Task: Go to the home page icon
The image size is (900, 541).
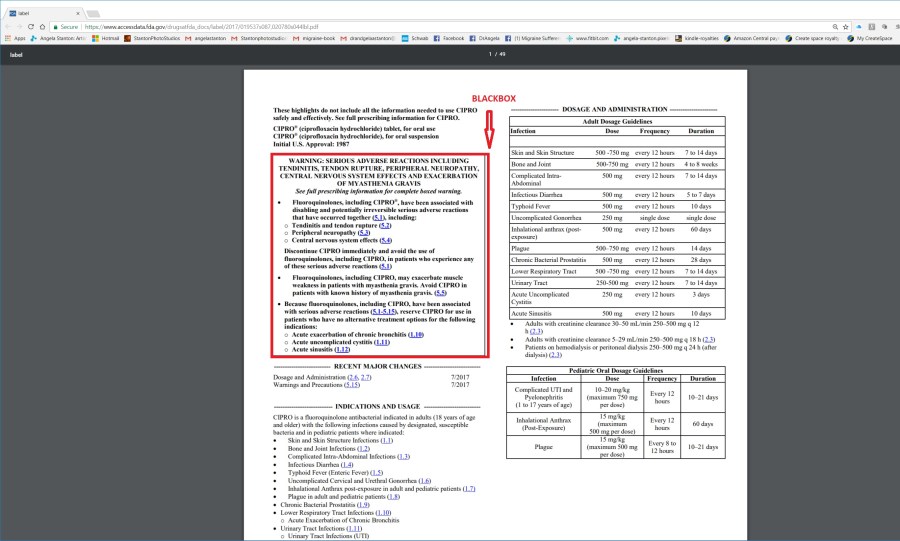Action: 40,26
